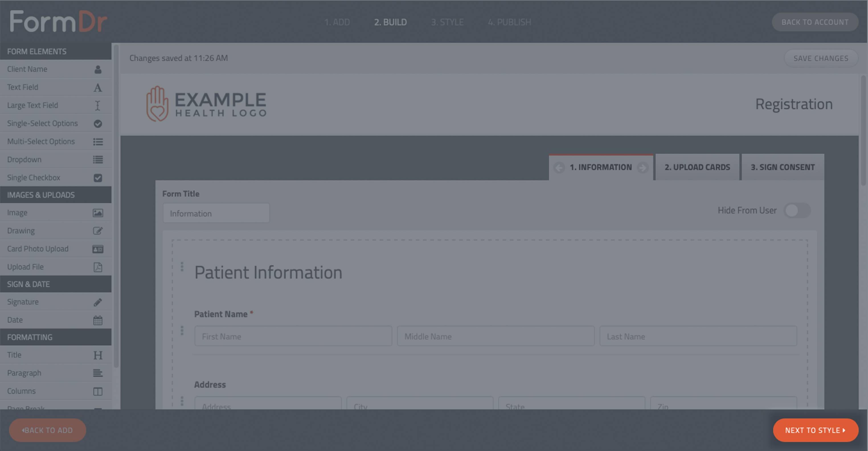The height and width of the screenshot is (451, 868).
Task: Click the Address row drag handle
Action: (x=182, y=401)
